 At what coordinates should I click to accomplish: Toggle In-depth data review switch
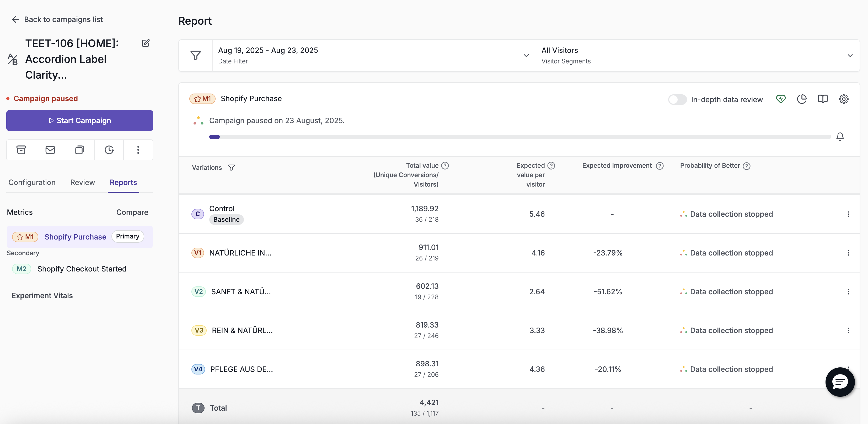[677, 100]
